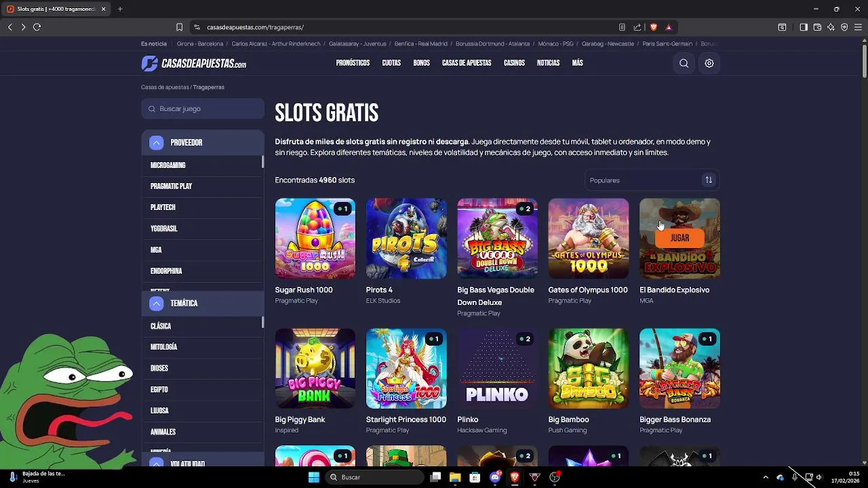Click the Buscar juego search field

203,108
